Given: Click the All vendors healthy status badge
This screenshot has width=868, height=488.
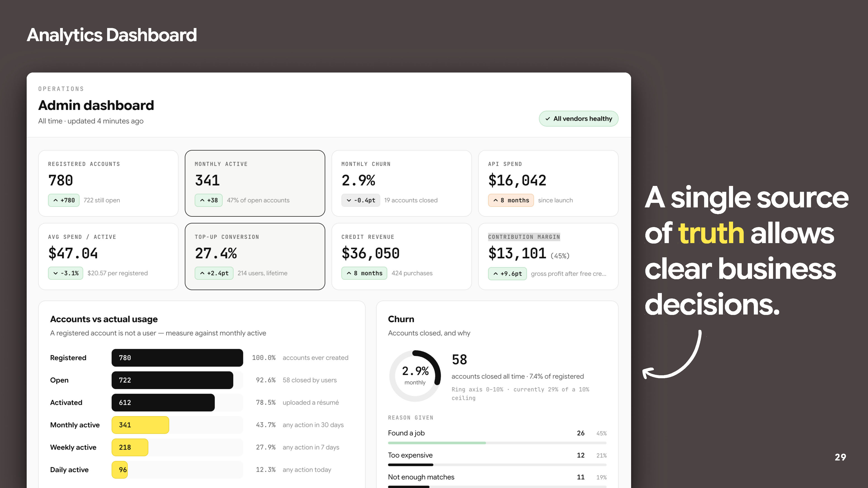Looking at the screenshot, I should [x=578, y=119].
